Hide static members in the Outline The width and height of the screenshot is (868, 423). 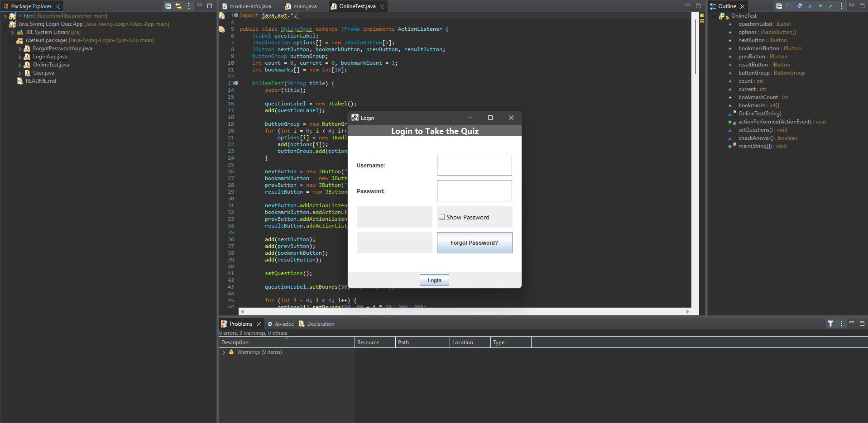coord(810,6)
